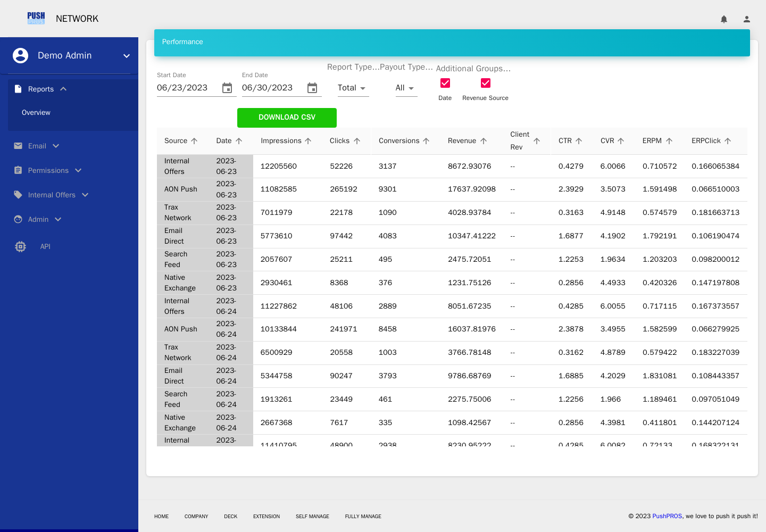Open the Payout Type All dropdown
This screenshot has width=766, height=532.
pos(406,88)
